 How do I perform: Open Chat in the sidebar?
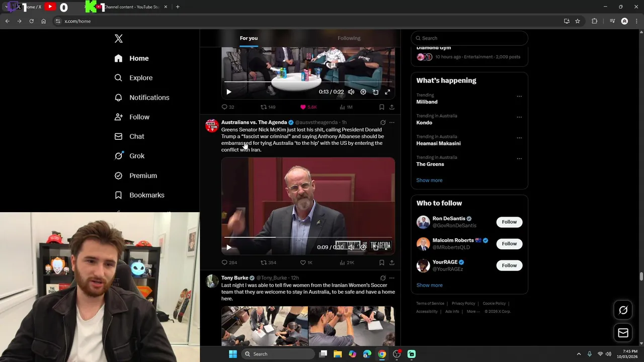pyautogui.click(x=129, y=136)
